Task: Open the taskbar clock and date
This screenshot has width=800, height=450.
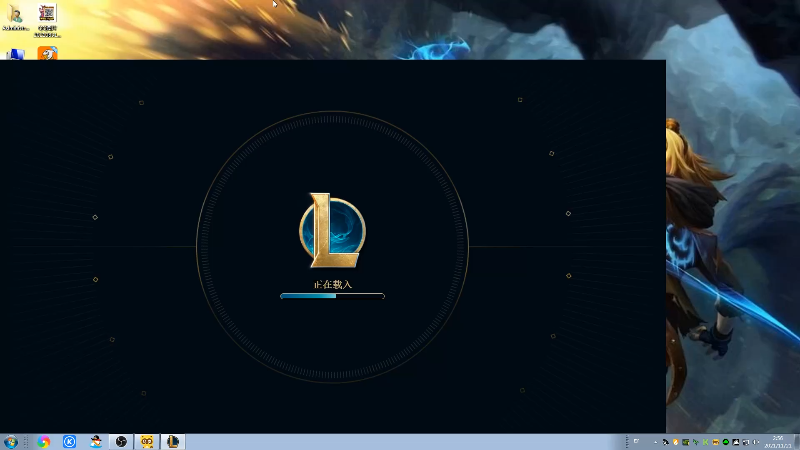Action: [x=778, y=442]
